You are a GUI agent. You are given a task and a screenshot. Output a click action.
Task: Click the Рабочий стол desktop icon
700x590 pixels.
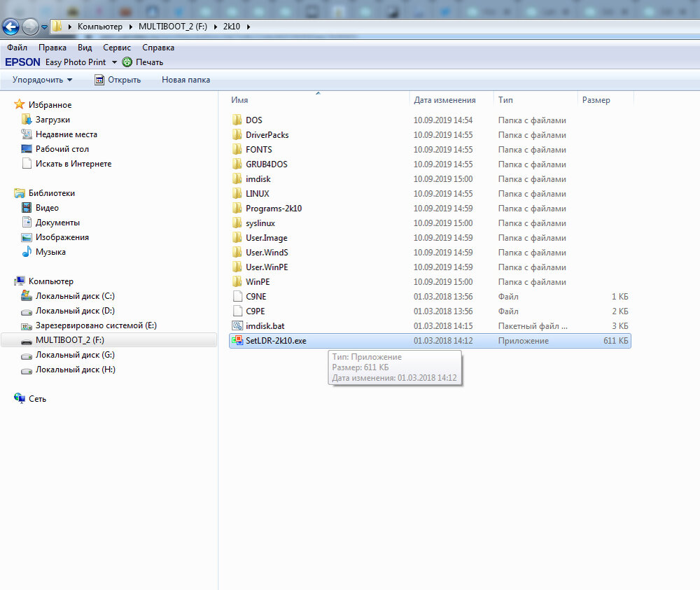(x=27, y=149)
